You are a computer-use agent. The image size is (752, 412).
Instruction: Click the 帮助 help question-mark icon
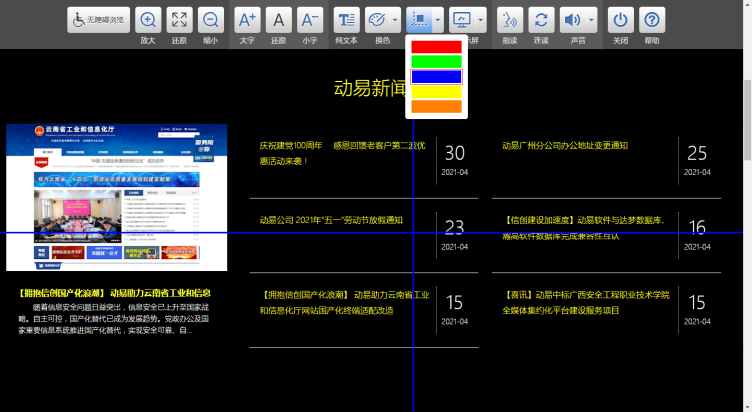[652, 20]
